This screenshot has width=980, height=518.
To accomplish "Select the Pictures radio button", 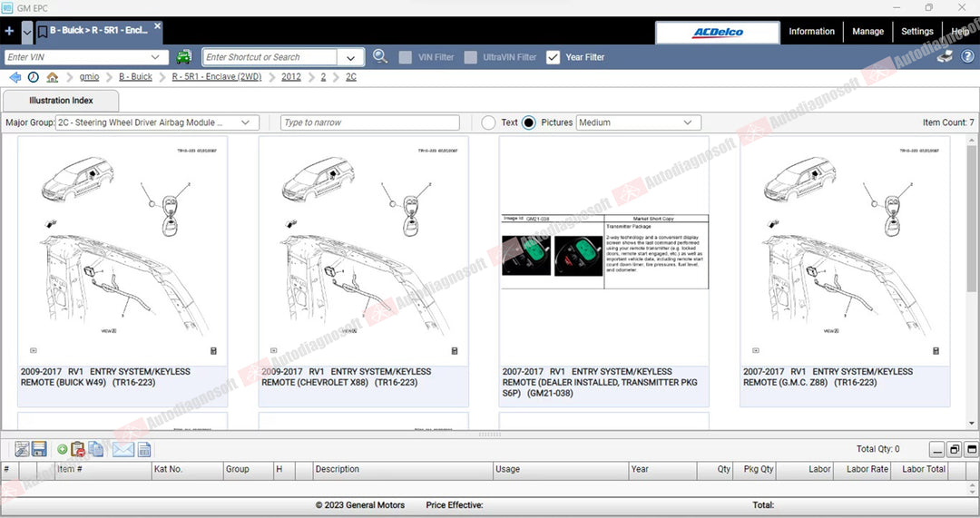I will pyautogui.click(x=529, y=122).
